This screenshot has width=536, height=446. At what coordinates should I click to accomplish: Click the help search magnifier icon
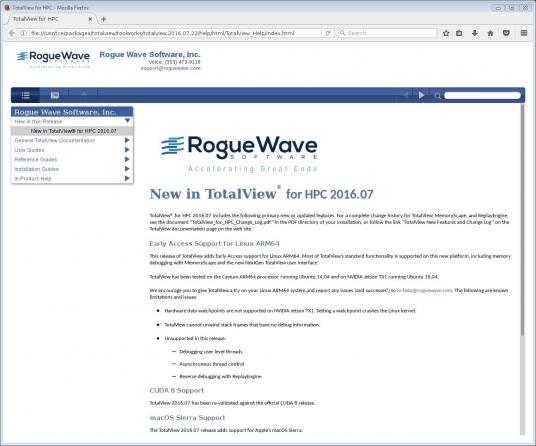[x=438, y=96]
